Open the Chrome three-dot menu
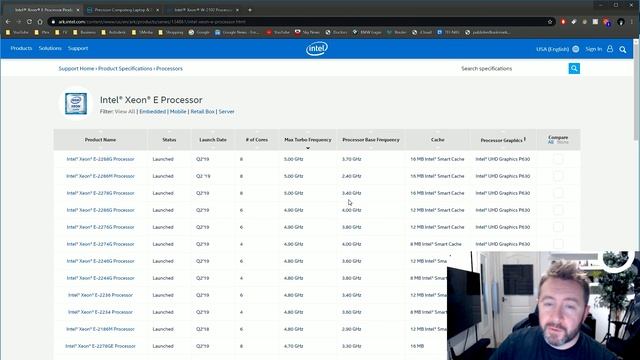This screenshot has width=640, height=360. [632, 22]
